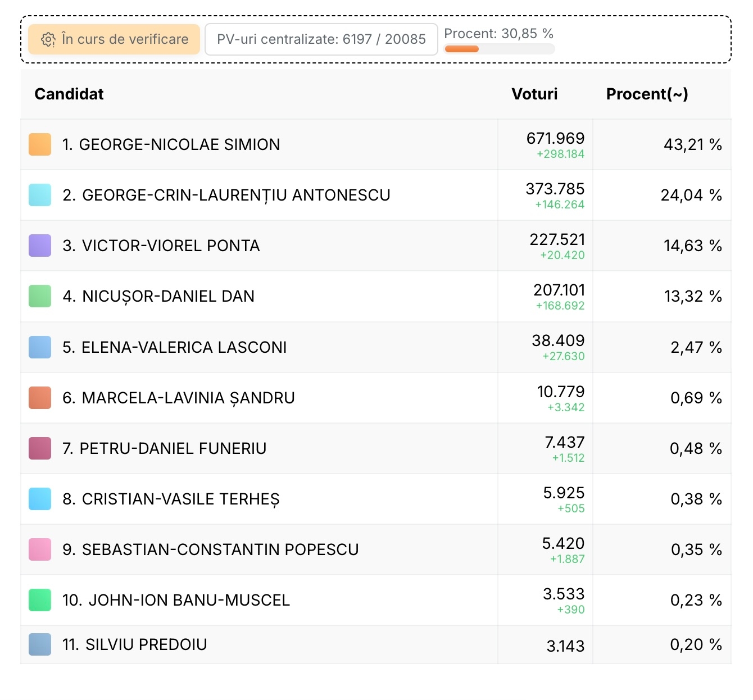Click the pink swatch for Sebastian-Constantin Popescu
The height and width of the screenshot is (700, 753).
coord(40,549)
